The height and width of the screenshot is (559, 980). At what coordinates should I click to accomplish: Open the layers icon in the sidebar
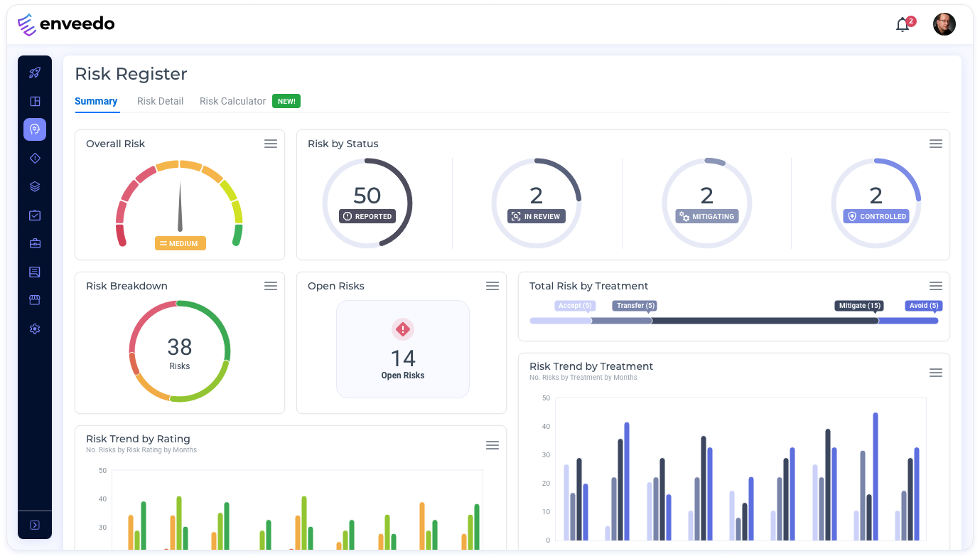(x=34, y=186)
